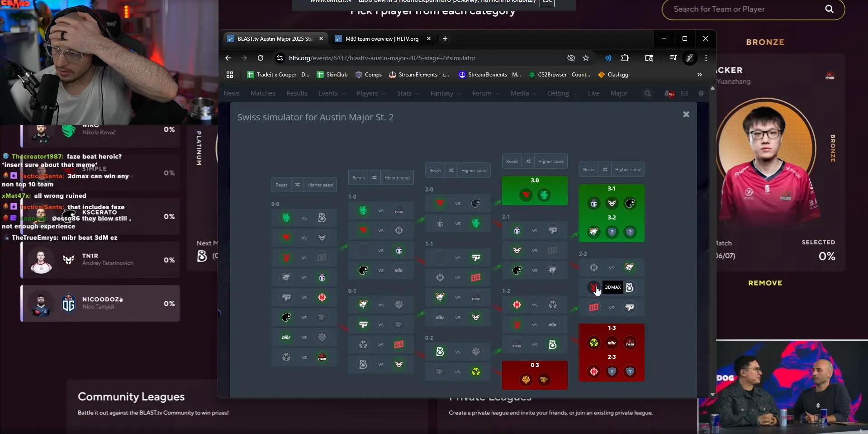Viewport: 868px width, 434px height.
Task: Click the Search for Team or Player field
Action: (753, 9)
